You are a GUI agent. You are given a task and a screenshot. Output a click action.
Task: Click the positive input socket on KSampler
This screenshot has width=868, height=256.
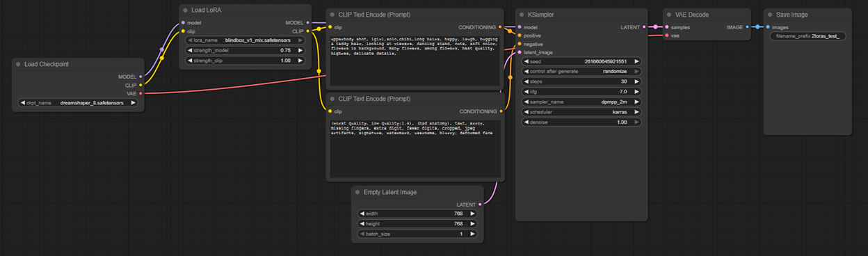coord(519,35)
